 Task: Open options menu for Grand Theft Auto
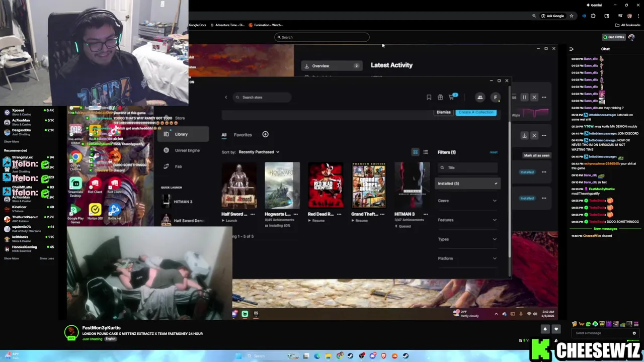pyautogui.click(x=382, y=214)
